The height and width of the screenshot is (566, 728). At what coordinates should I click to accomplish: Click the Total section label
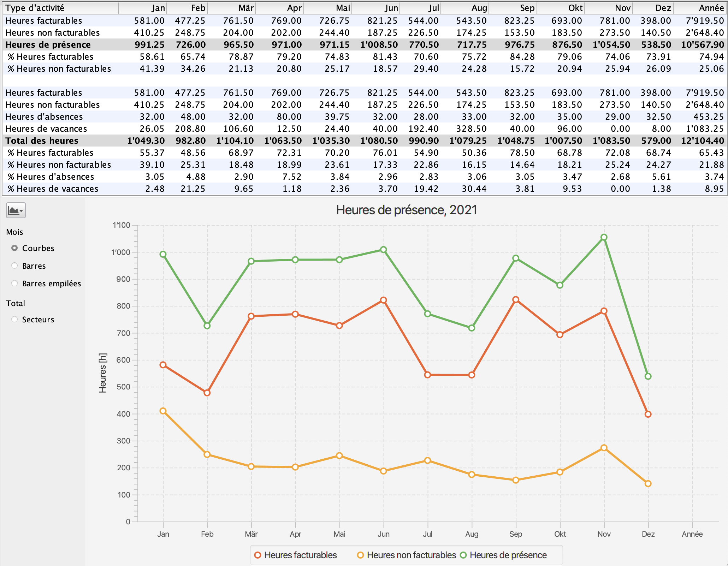point(16,303)
